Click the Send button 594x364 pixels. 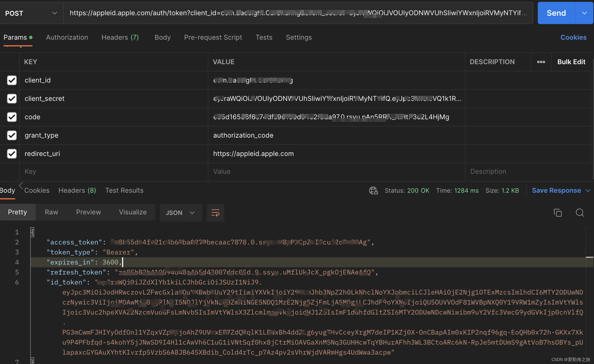click(x=556, y=13)
